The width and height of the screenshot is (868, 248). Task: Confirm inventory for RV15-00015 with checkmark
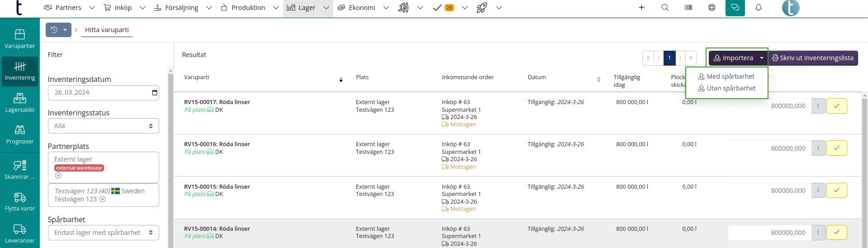836,191
